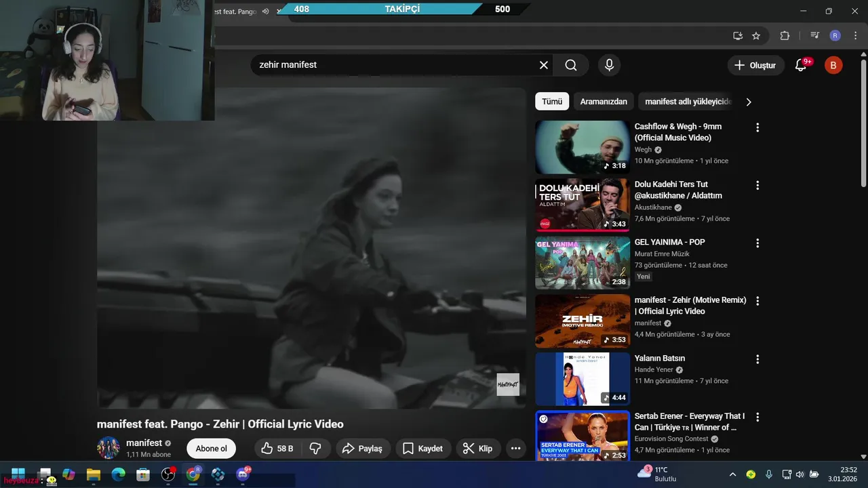Screen dimensions: 868x488
Task: Select the Aramanızdan filter chip
Action: [604, 102]
